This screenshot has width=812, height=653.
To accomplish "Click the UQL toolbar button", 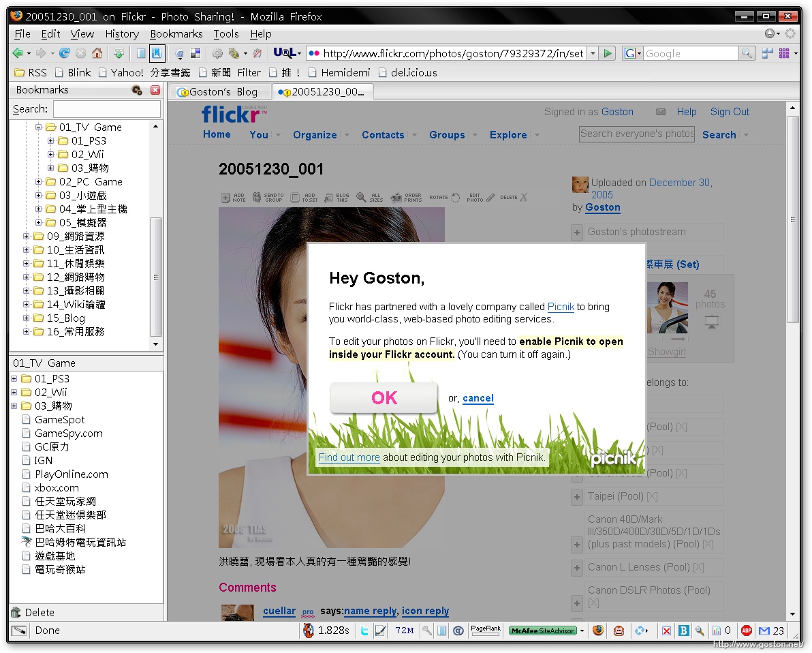I will click(287, 53).
